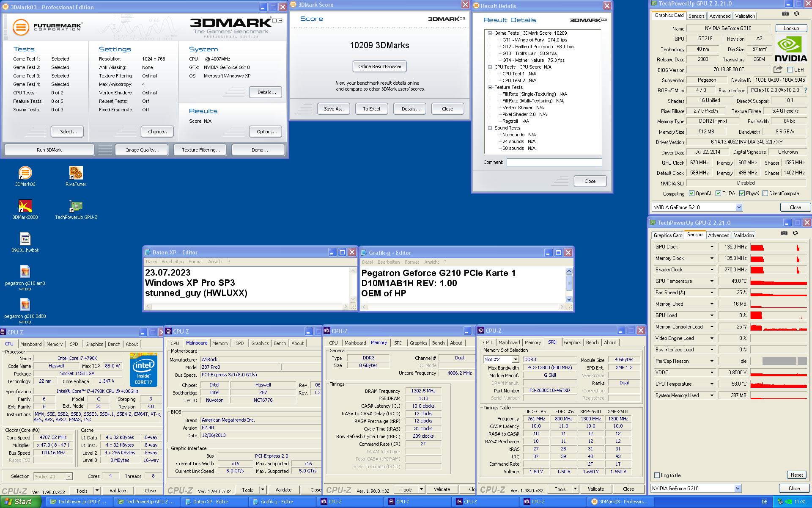Open the CPU Temperature sensor dropdown
This screenshot has height=508, width=812.
click(712, 384)
